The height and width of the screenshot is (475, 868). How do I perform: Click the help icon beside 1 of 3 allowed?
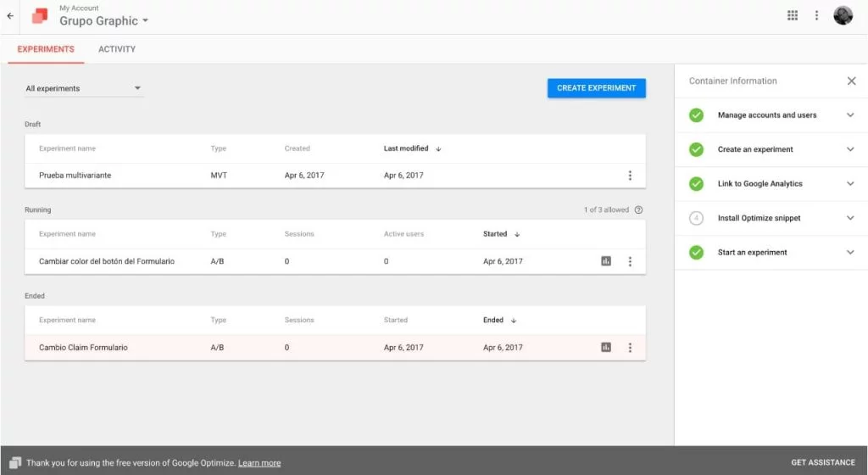click(638, 210)
